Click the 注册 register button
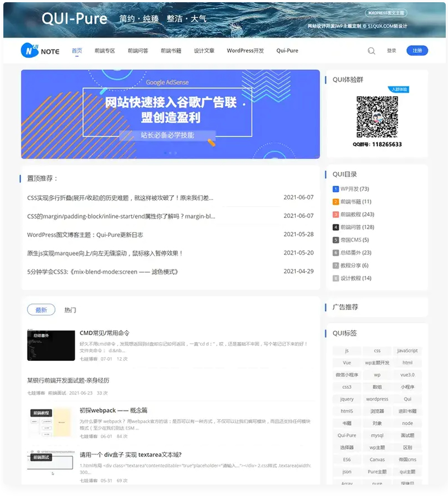The image size is (448, 498). tap(417, 50)
